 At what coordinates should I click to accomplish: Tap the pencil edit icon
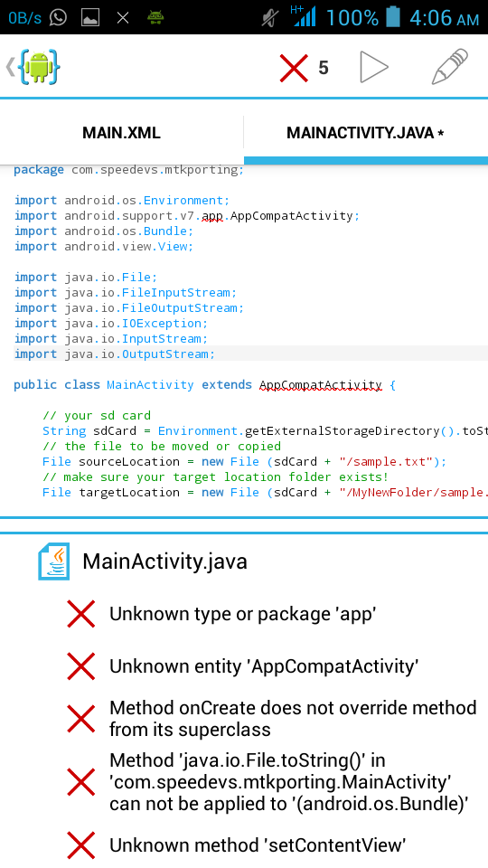450,66
